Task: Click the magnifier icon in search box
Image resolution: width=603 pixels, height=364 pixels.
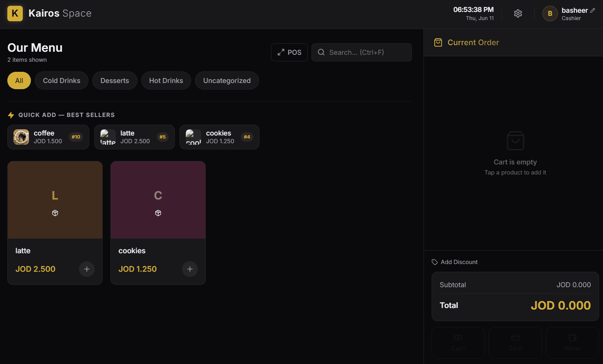Action: 321,52
